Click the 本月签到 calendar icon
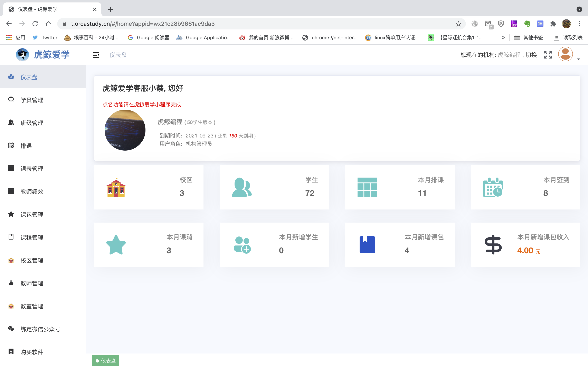Image resolution: width=588 pixels, height=367 pixels. pos(493,187)
